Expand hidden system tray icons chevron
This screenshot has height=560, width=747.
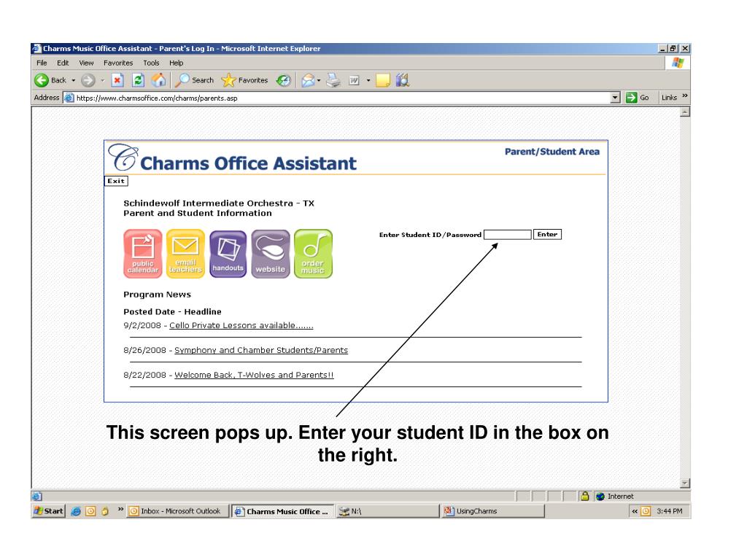(x=635, y=511)
